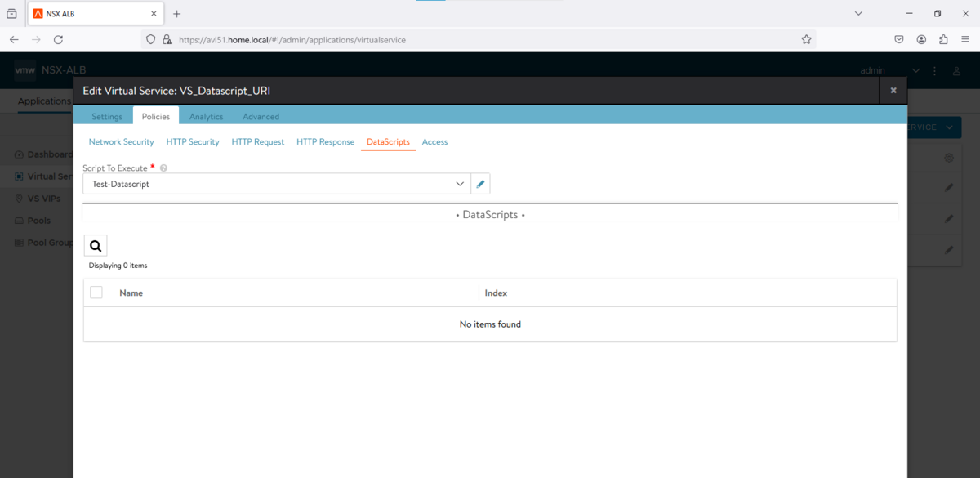980x478 pixels.
Task: Click the search magnifier in DataScripts section
Action: 96,245
